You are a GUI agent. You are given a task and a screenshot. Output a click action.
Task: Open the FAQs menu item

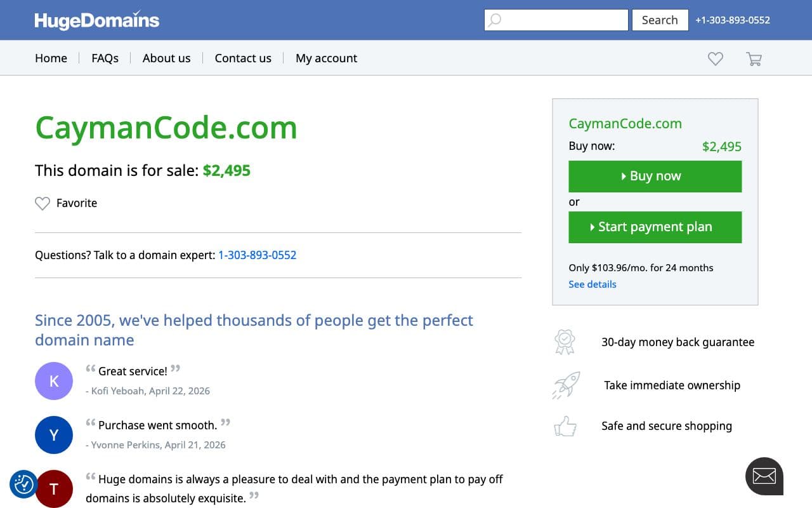[105, 58]
